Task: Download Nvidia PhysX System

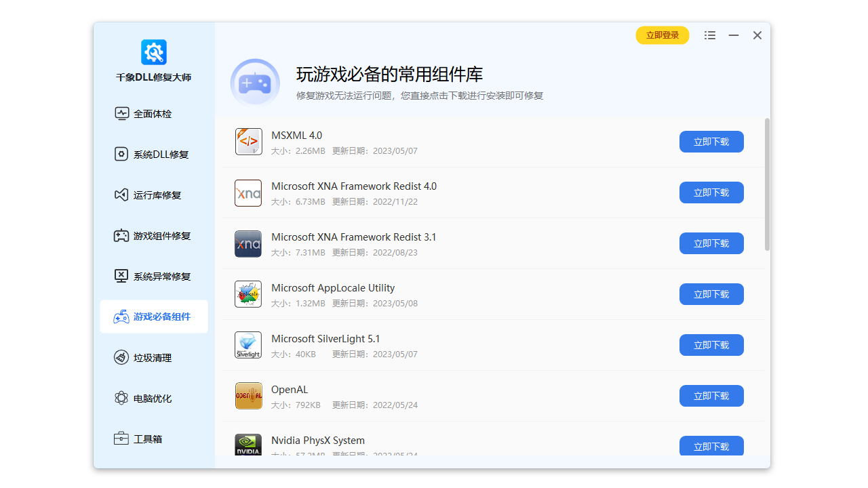Action: click(711, 446)
